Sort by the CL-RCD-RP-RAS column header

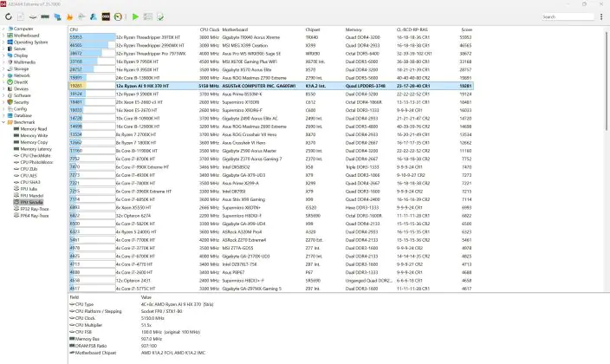pos(412,29)
